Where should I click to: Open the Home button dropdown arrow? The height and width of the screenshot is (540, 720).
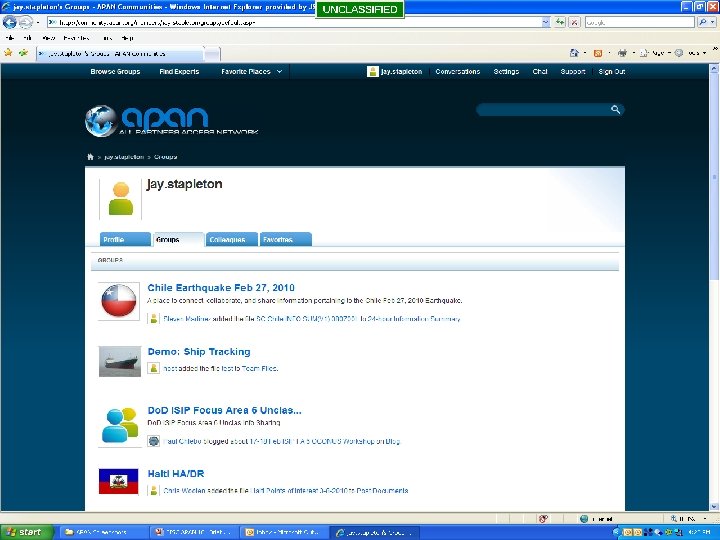(x=585, y=53)
